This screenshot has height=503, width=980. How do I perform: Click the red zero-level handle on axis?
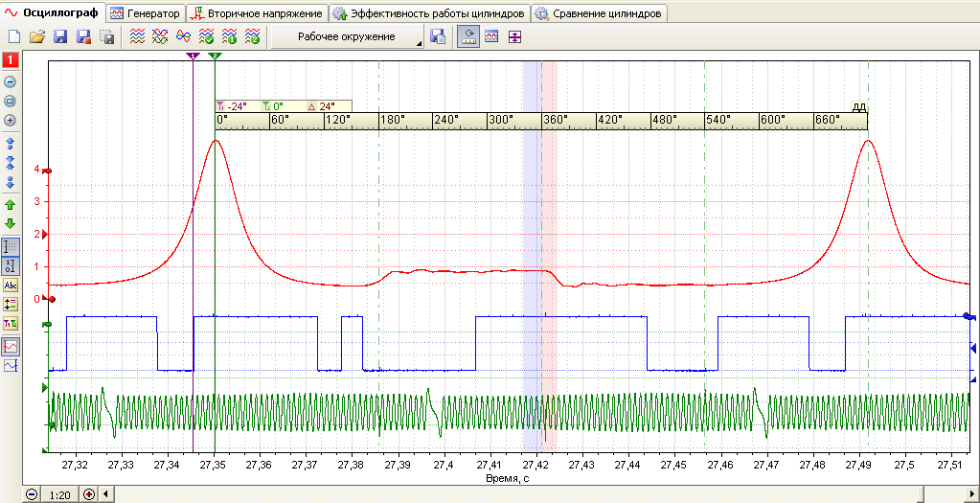(50, 299)
